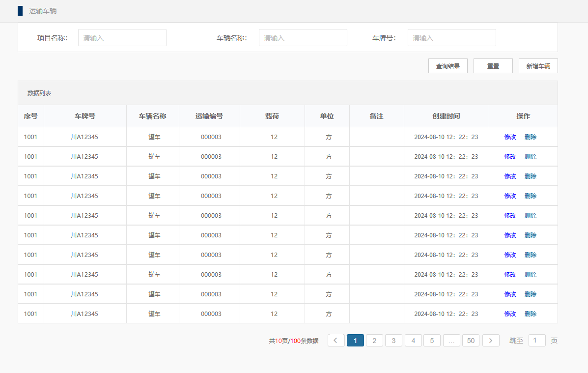Add a vehicle with 新增车辆
588x373 pixels.
[538, 66]
